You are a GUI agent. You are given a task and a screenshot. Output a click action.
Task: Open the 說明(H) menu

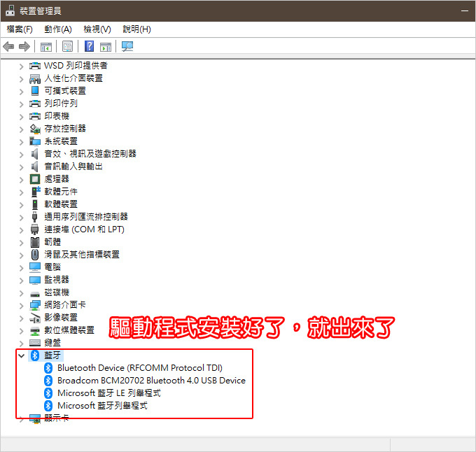(136, 29)
